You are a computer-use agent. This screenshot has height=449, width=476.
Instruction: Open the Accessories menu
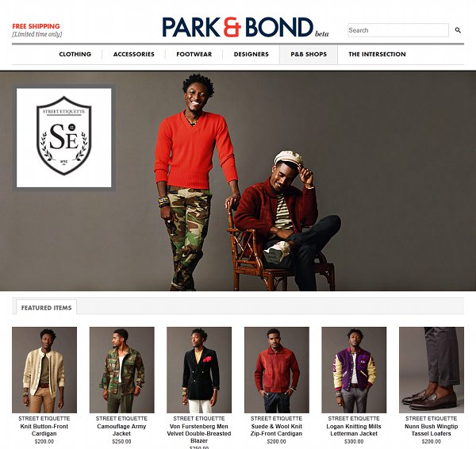click(133, 55)
